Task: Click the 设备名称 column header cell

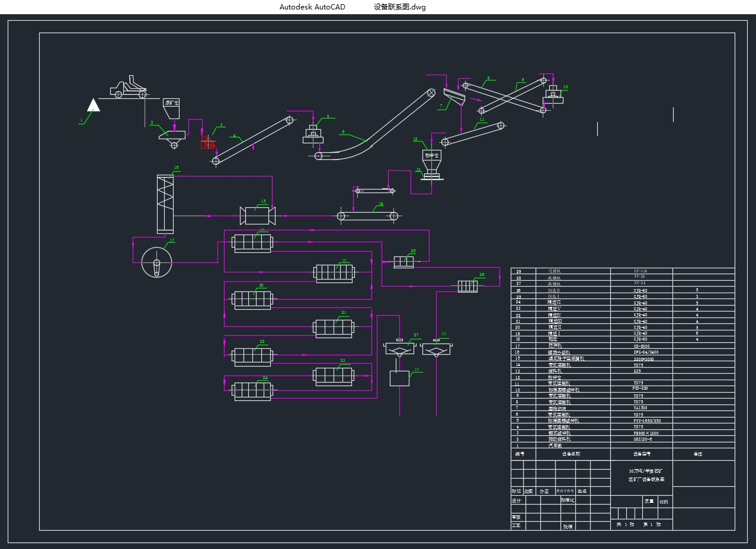Action: pos(571,454)
